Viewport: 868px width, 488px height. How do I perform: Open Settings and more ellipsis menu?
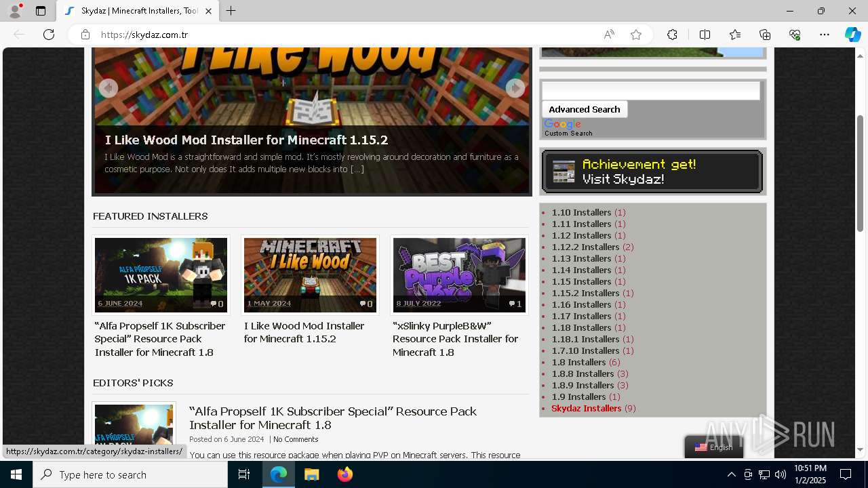point(825,35)
